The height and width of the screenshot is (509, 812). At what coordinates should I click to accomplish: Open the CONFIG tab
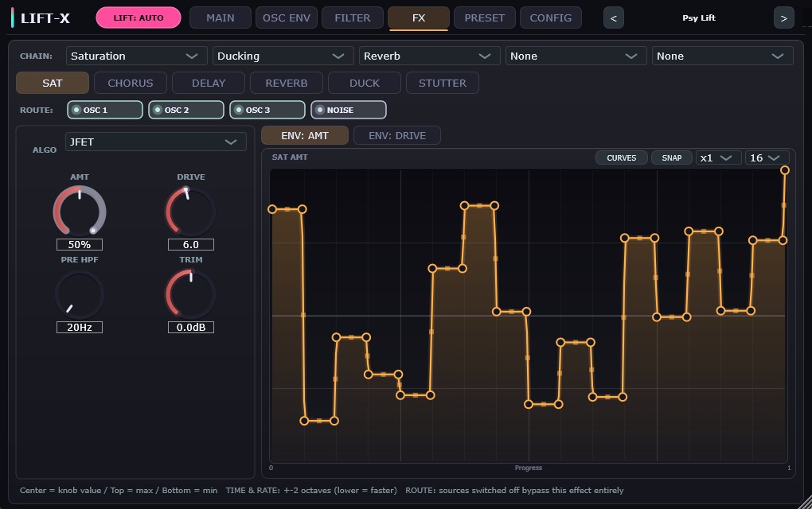coord(550,17)
